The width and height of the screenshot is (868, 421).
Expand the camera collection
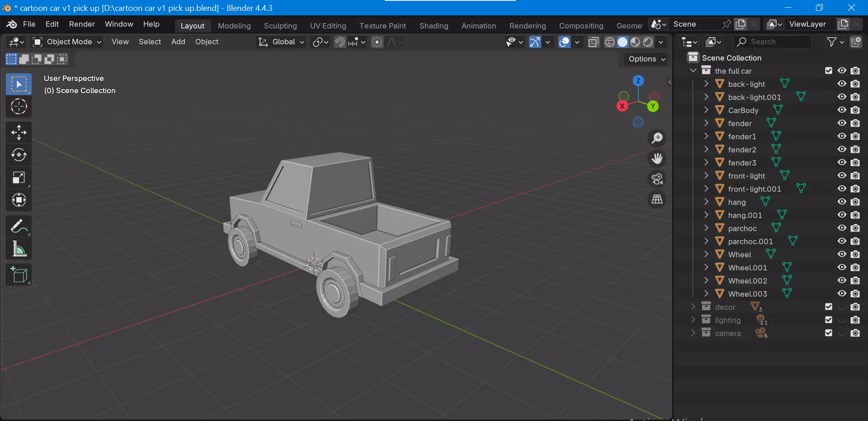pos(693,333)
